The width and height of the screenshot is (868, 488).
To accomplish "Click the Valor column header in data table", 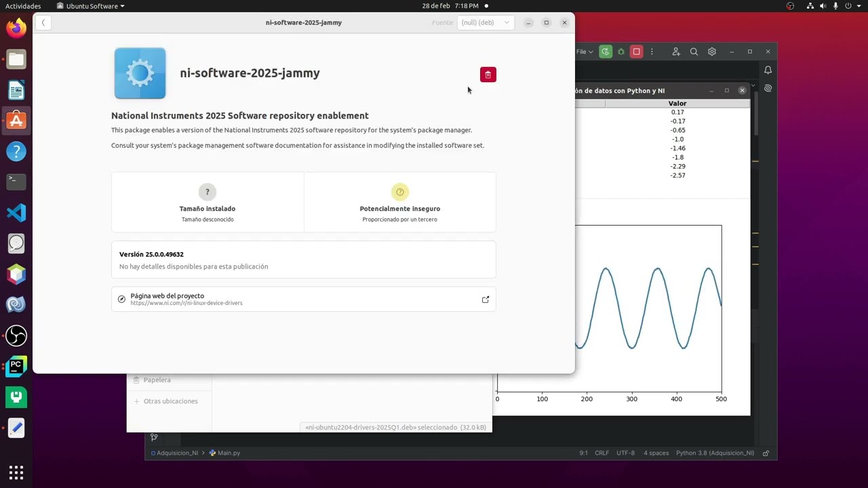I will tap(677, 104).
